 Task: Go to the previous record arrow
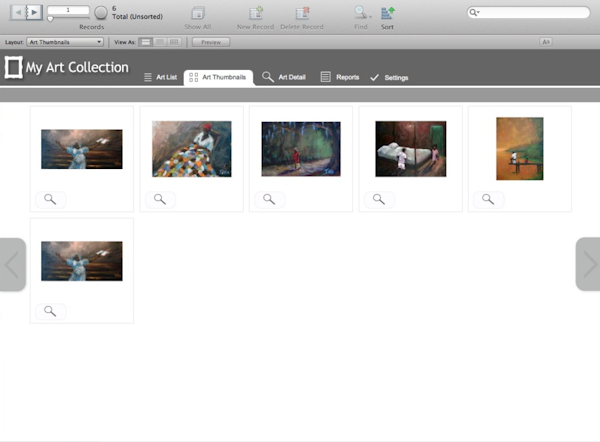click(20, 12)
